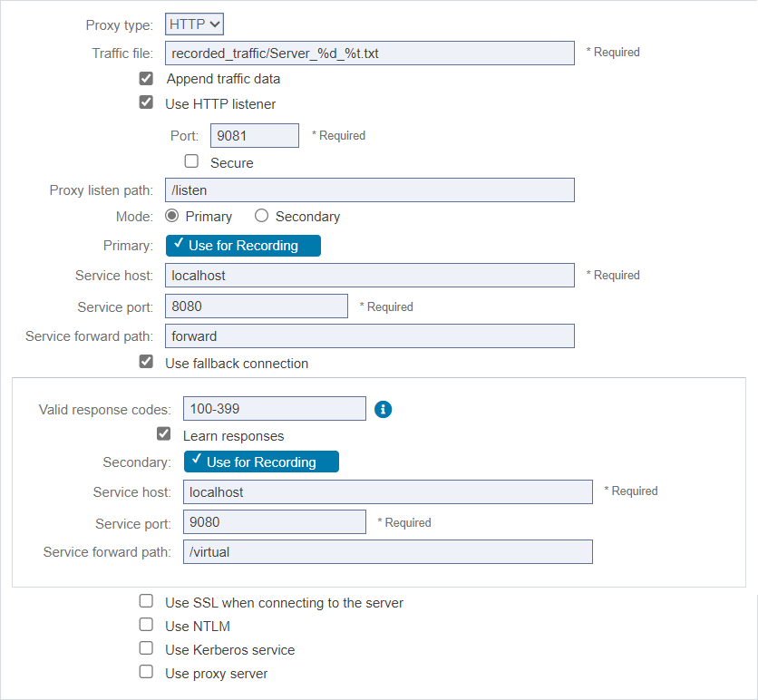
Task: Check the Use NTLM option
Action: pos(146,625)
